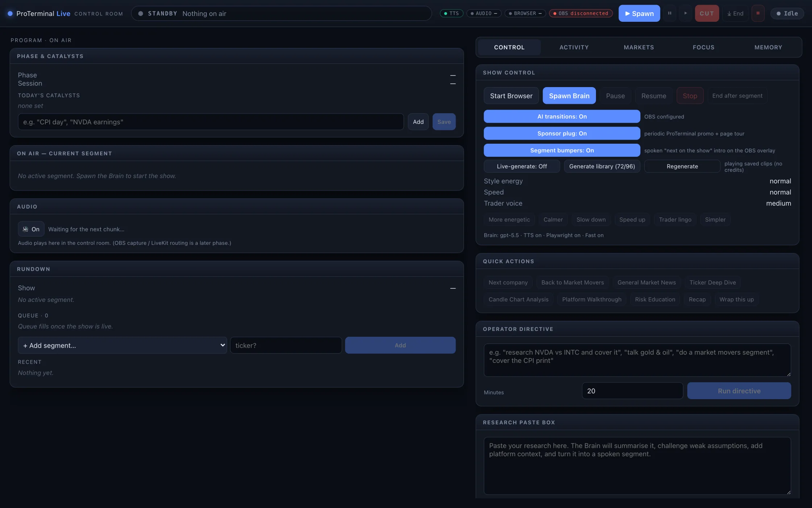Click the red stop square icon
Image resolution: width=812 pixels, height=508 pixels.
pos(758,13)
